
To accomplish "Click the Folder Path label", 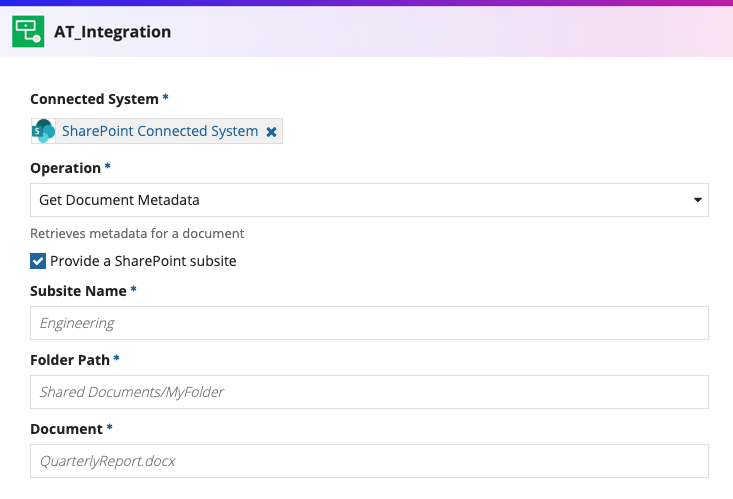I will point(70,360).
